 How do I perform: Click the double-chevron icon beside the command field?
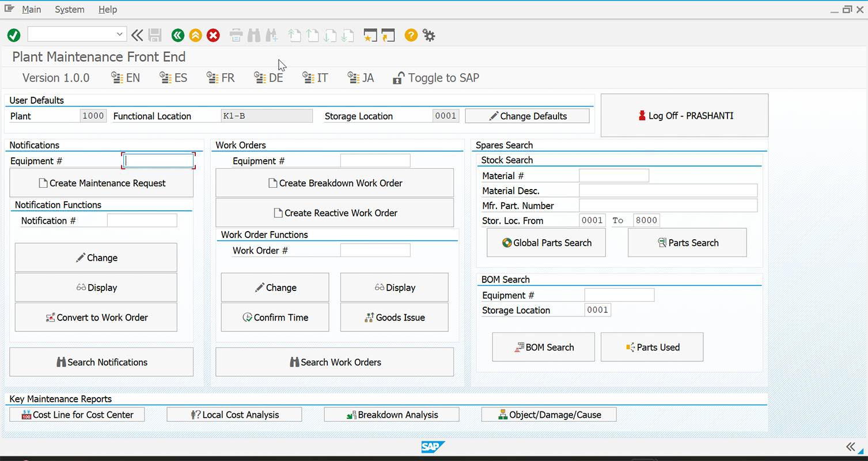pyautogui.click(x=137, y=36)
